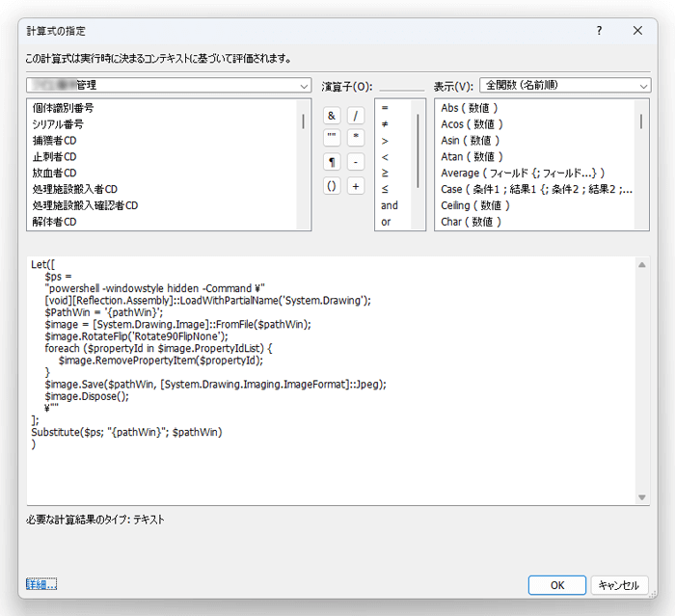The height and width of the screenshot is (616, 675).
Task: Select the 処理施設搬入確認者CD field
Action: [85, 205]
